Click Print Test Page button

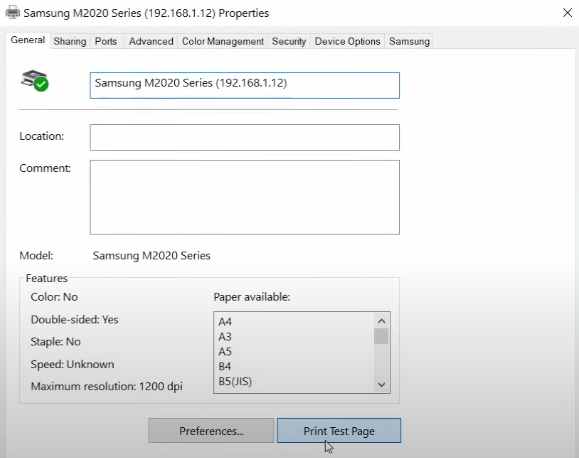[339, 431]
